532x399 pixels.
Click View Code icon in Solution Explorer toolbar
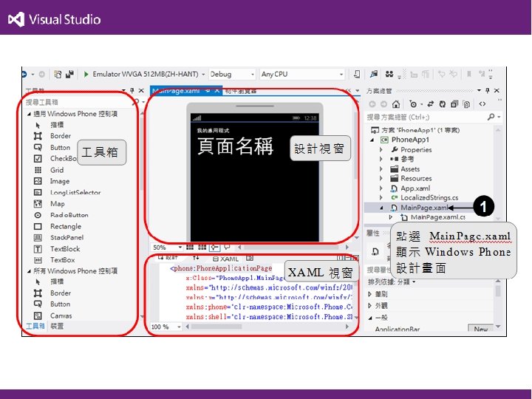(482, 104)
